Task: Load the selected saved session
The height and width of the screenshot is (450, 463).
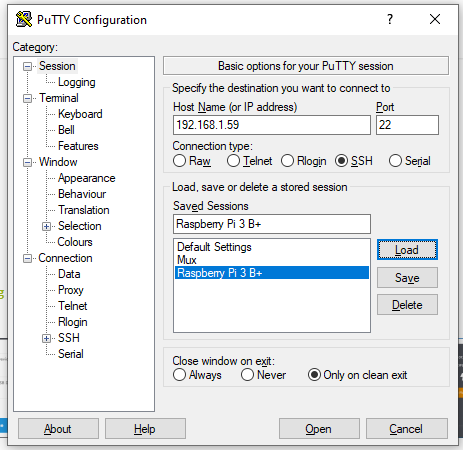Action: 407,250
